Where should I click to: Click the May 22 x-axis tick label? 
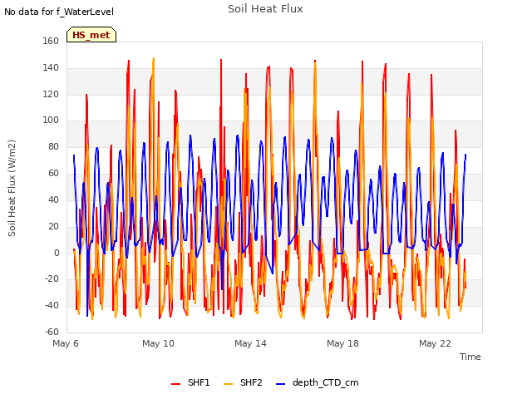click(x=435, y=343)
